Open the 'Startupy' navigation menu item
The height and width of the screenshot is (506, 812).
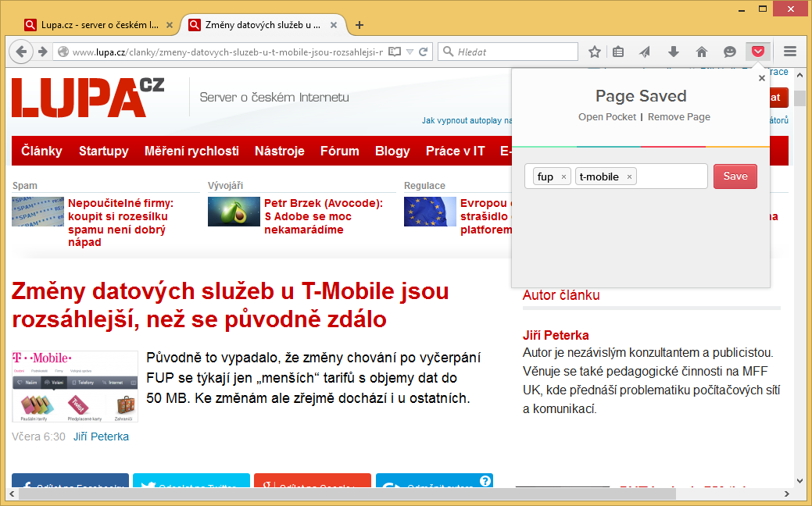[x=103, y=151]
